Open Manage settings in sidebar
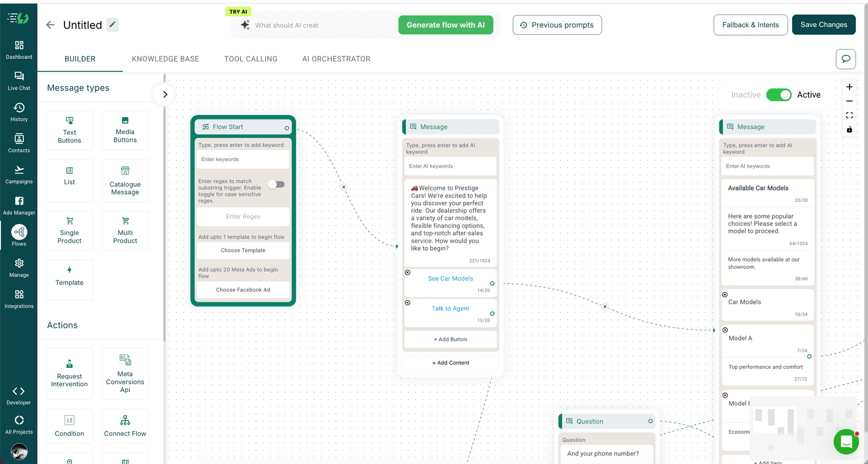This screenshot has height=464, width=868. 19,268
